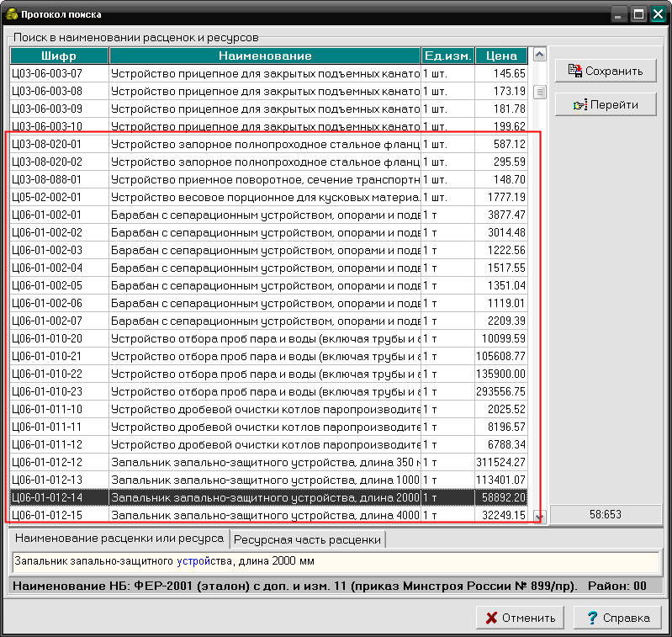The width and height of the screenshot is (672, 637).
Task: Click price cell 311524.27
Action: (x=501, y=463)
